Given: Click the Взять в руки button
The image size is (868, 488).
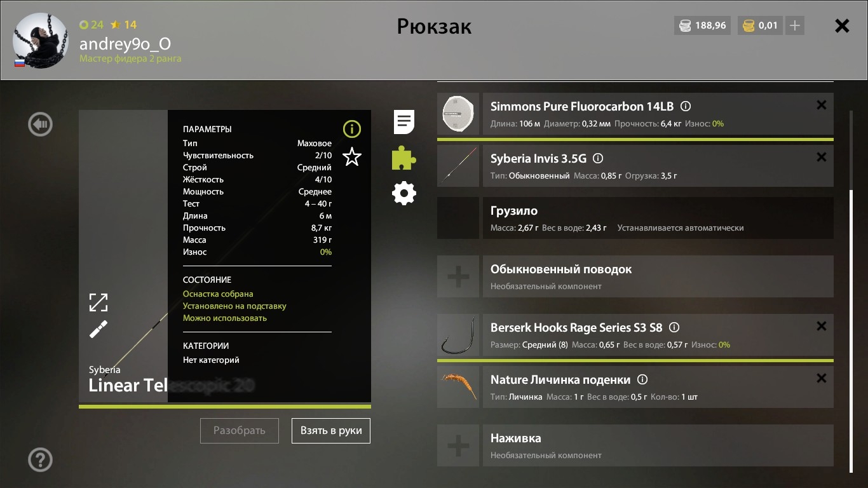Looking at the screenshot, I should (x=331, y=430).
